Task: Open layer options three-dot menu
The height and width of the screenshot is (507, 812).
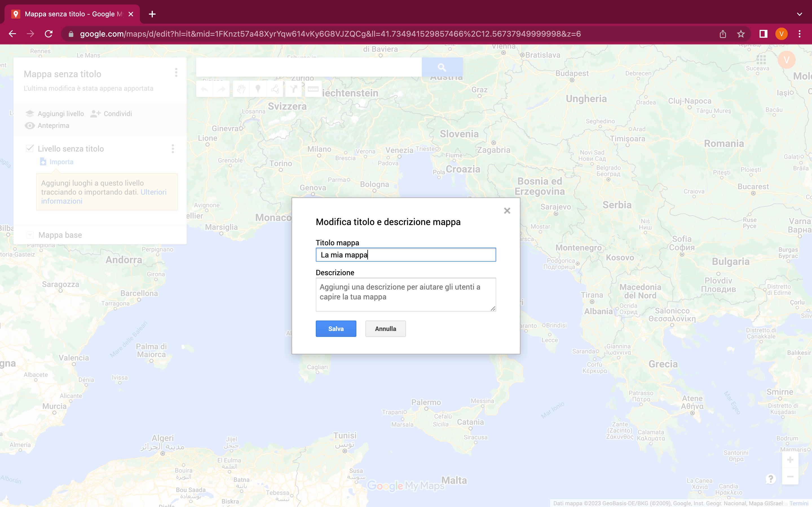Action: pyautogui.click(x=173, y=148)
